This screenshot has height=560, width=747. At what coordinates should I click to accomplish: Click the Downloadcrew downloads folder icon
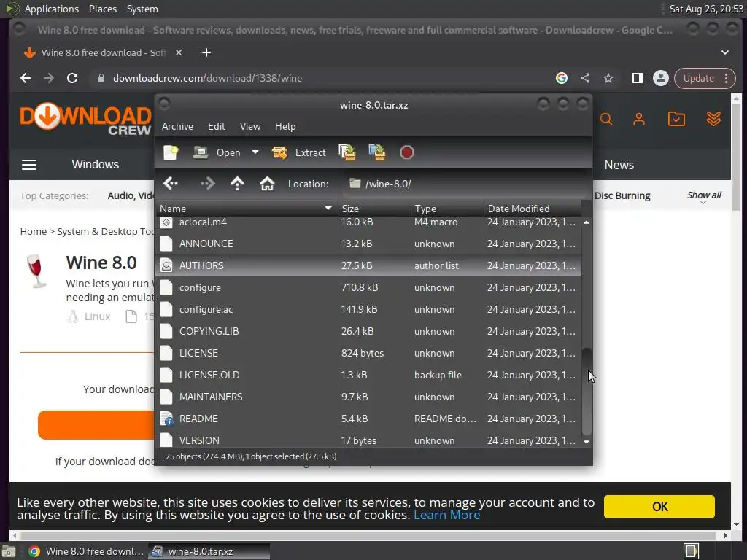[x=676, y=119]
